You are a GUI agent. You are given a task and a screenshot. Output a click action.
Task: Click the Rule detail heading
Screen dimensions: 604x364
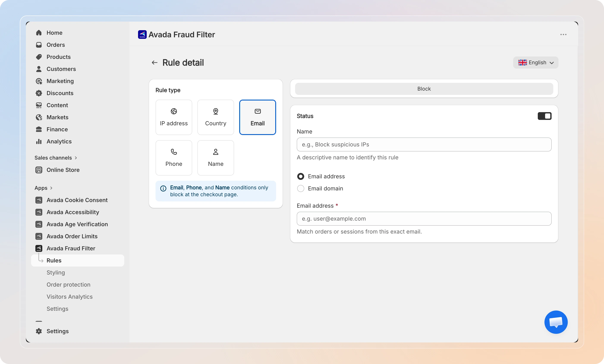[x=183, y=63]
